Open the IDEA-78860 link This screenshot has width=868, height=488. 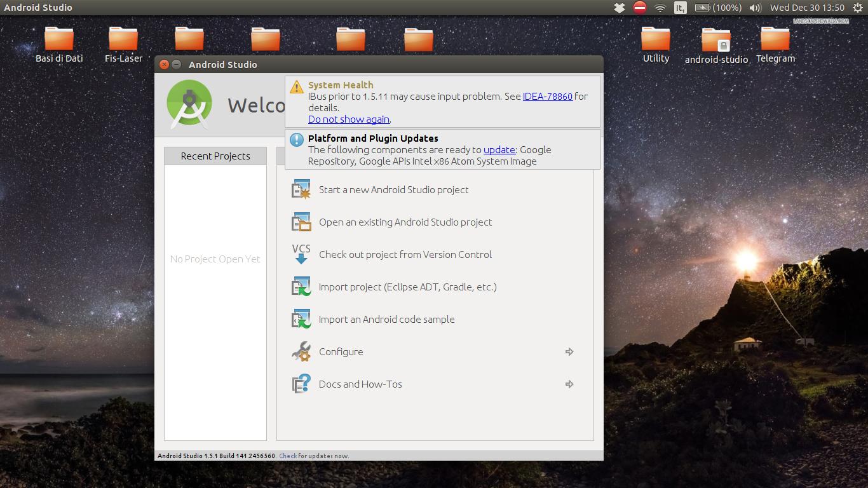coord(547,97)
